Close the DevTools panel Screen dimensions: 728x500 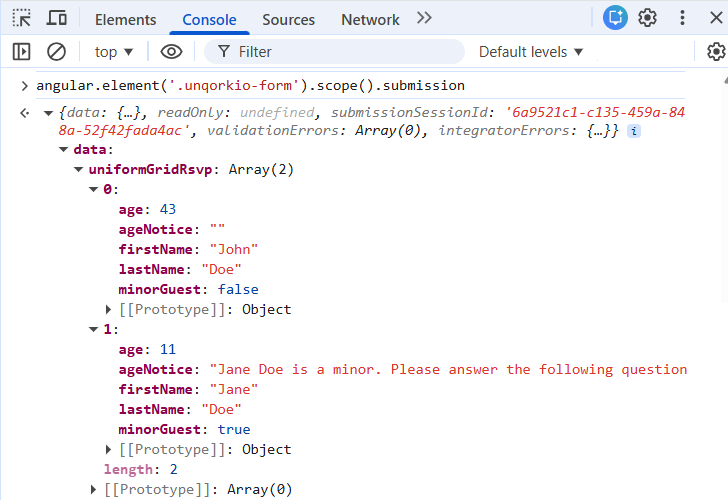tap(716, 18)
